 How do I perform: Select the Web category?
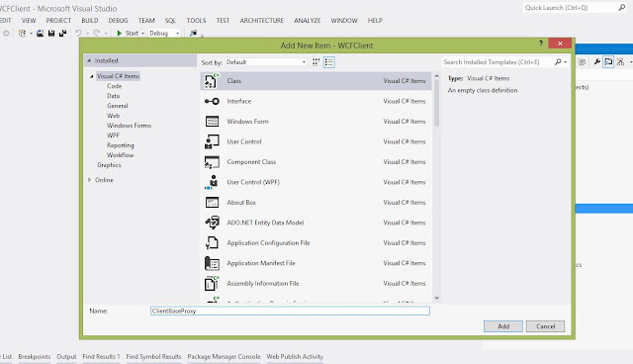[x=113, y=116]
